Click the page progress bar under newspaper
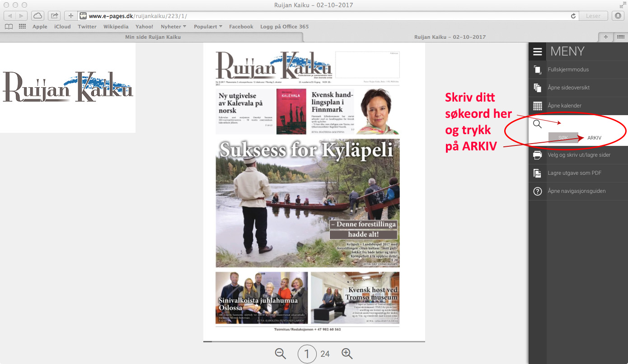 click(x=314, y=341)
